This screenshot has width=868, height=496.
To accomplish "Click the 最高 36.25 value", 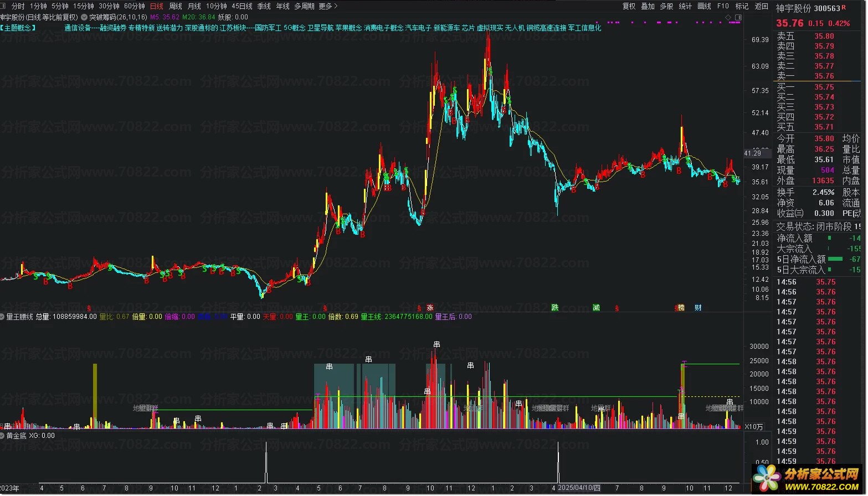I will (x=824, y=149).
